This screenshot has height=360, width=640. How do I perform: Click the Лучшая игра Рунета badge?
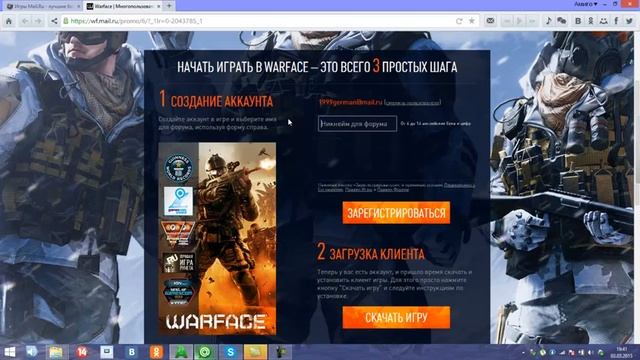(179, 263)
